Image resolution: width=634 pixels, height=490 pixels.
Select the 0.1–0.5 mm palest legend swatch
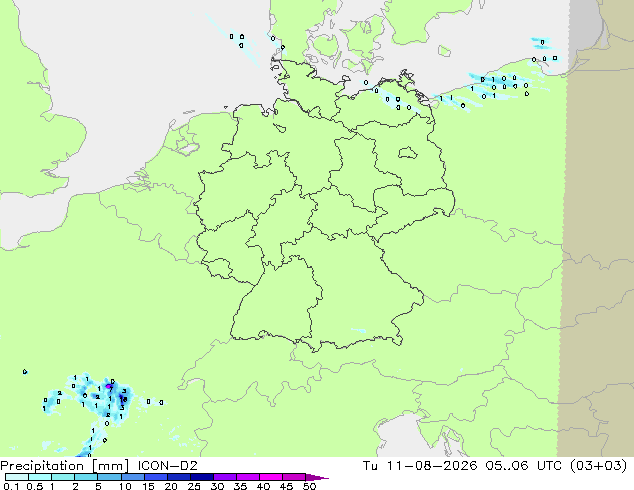click(x=17, y=477)
